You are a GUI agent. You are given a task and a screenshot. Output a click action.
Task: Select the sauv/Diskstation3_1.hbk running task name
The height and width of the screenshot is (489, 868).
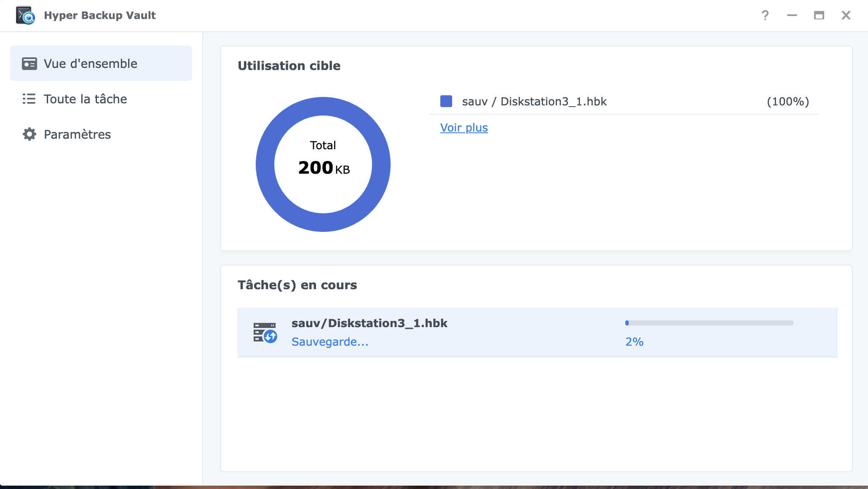click(370, 323)
